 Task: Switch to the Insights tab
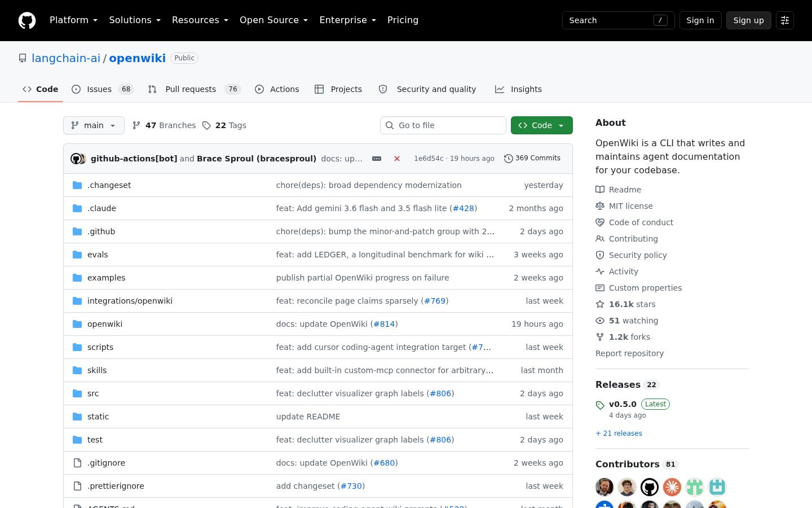coord(518,89)
